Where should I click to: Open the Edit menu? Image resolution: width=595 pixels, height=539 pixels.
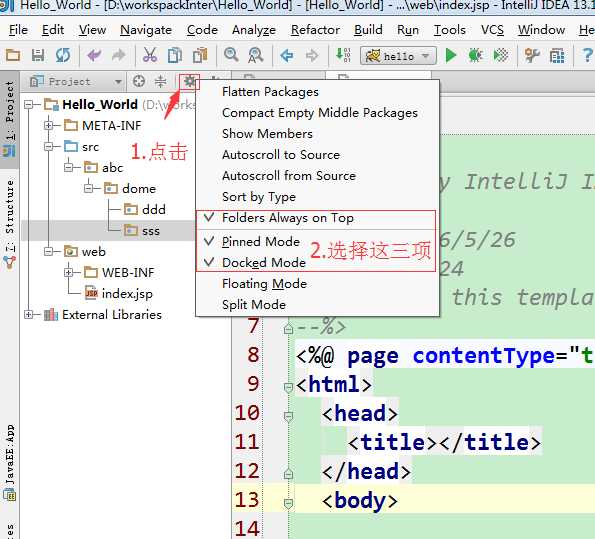53,30
